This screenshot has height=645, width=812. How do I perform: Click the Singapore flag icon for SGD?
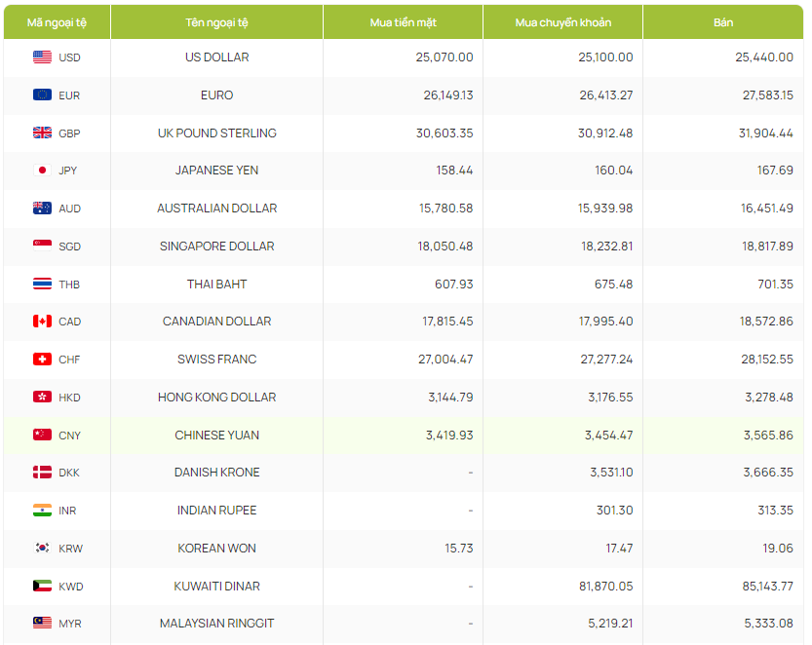point(42,247)
